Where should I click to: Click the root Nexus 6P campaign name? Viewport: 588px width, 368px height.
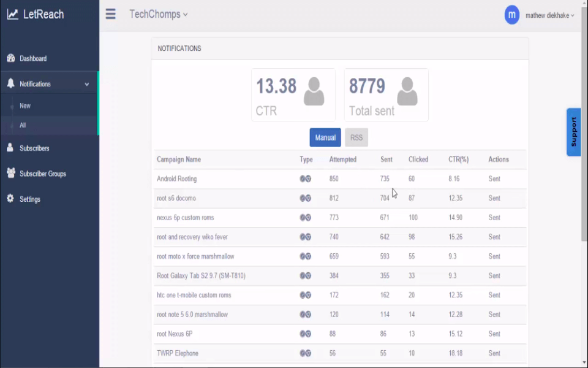pyautogui.click(x=175, y=334)
